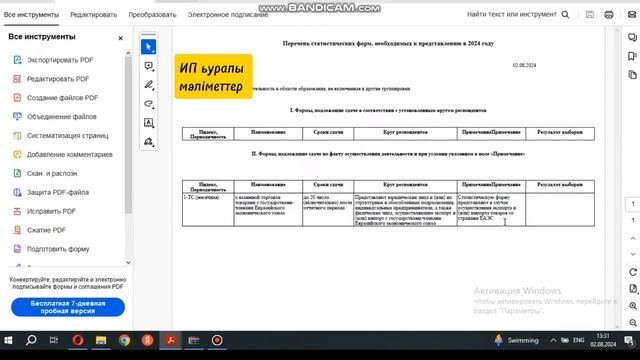The image size is (640, 360).
Task: Open Объединение файлов
Action: click(x=62, y=116)
